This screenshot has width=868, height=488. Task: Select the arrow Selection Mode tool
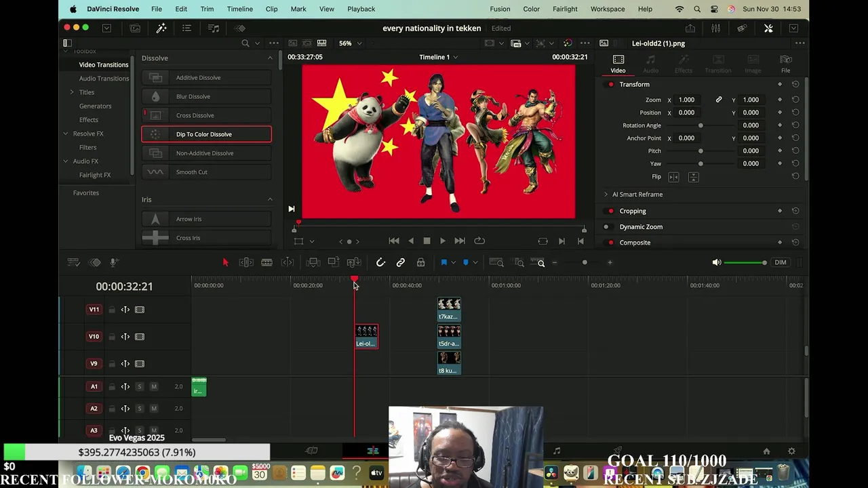pyautogui.click(x=226, y=262)
